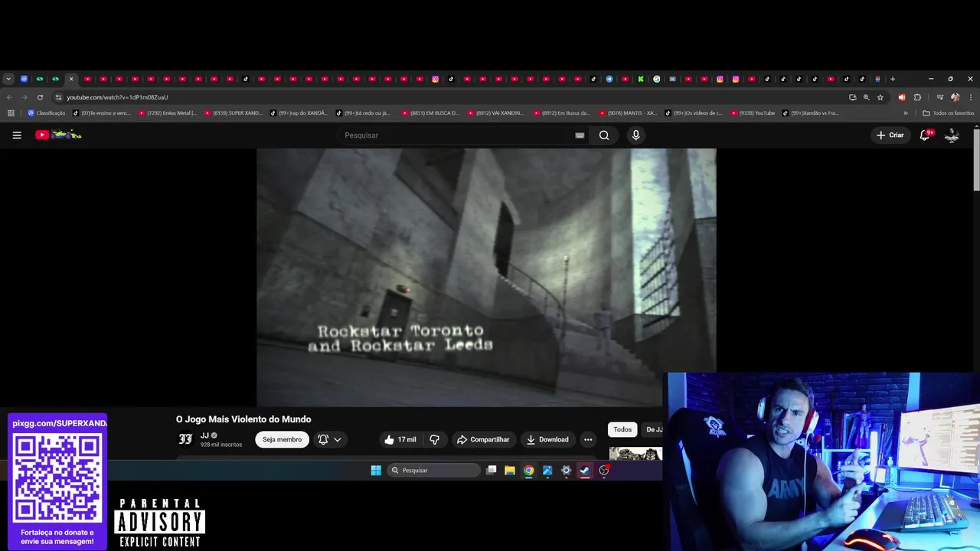Open the apps grid in bookmarks bar
This screenshot has height=551, width=980.
pyautogui.click(x=11, y=113)
